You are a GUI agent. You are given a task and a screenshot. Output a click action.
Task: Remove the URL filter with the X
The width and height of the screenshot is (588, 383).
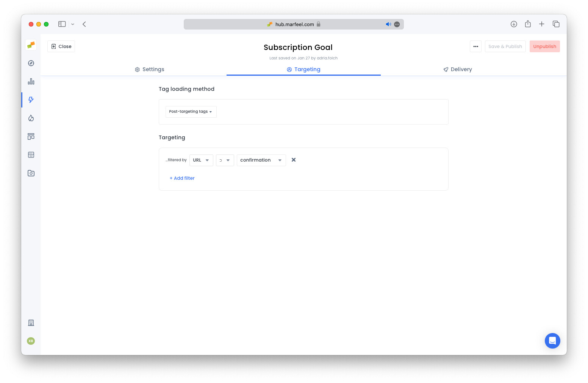tap(294, 160)
